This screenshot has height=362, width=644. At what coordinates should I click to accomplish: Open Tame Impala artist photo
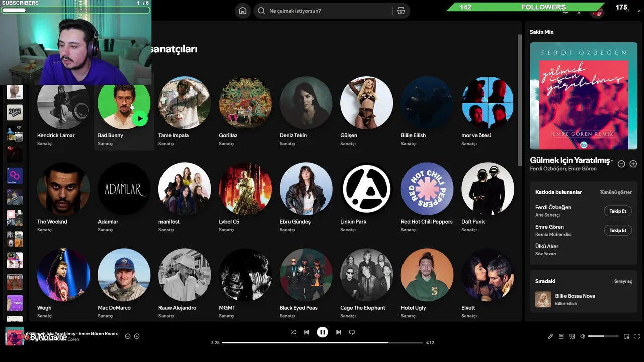point(185,103)
